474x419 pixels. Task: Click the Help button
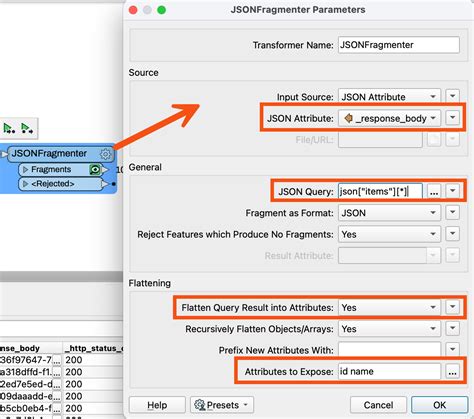point(157,405)
